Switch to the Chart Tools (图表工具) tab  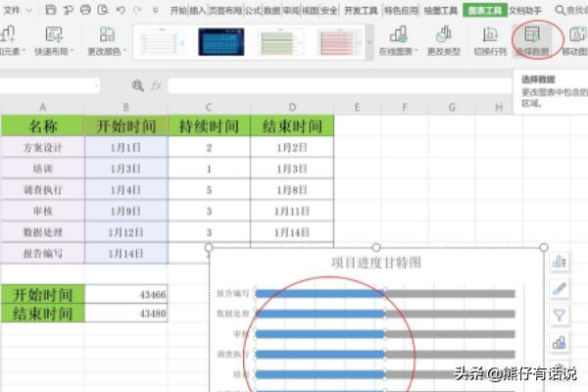coord(481,10)
